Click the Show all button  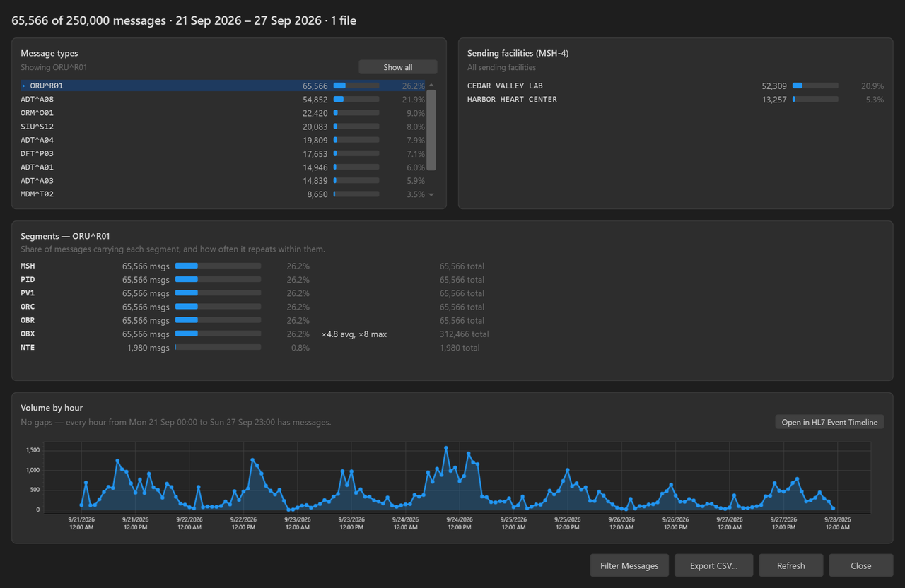pos(397,67)
